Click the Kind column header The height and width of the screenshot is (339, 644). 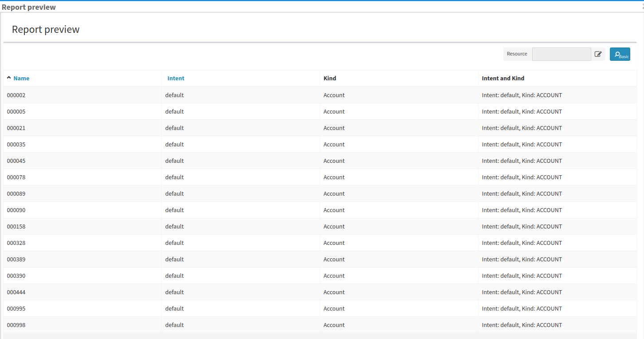point(330,78)
